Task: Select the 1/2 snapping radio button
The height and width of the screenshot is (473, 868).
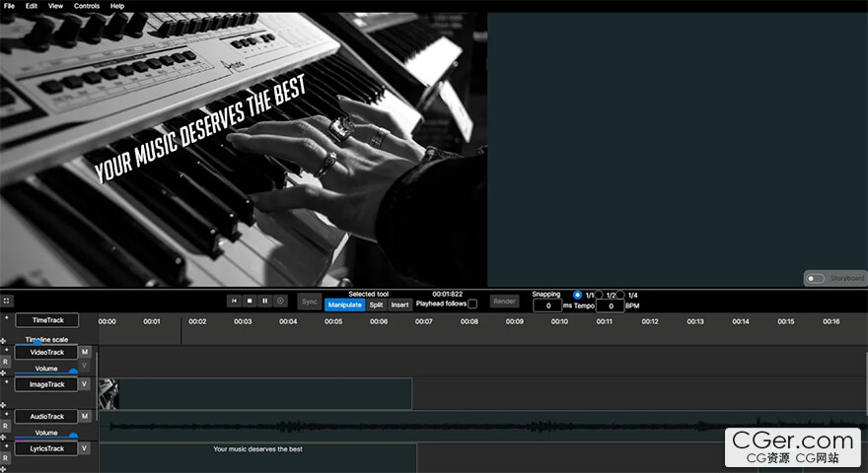Action: click(599, 295)
